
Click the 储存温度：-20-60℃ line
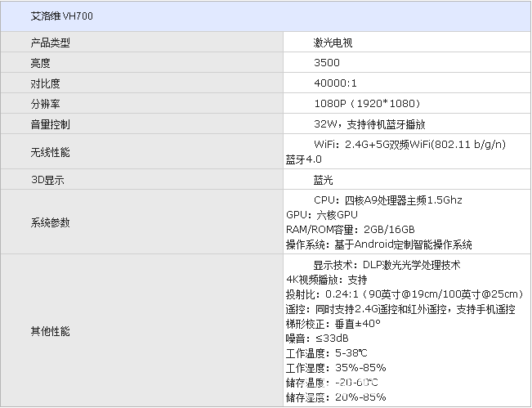click(x=332, y=383)
